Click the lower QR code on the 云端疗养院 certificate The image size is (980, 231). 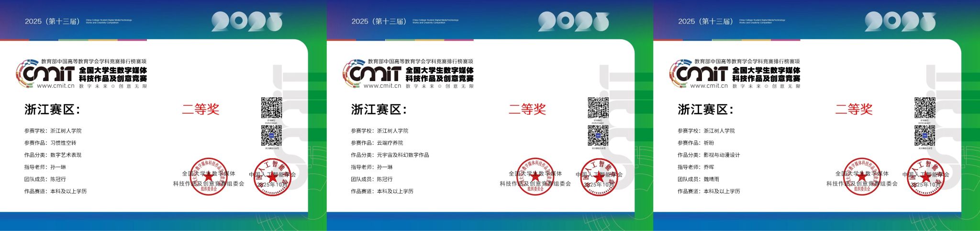click(598, 136)
